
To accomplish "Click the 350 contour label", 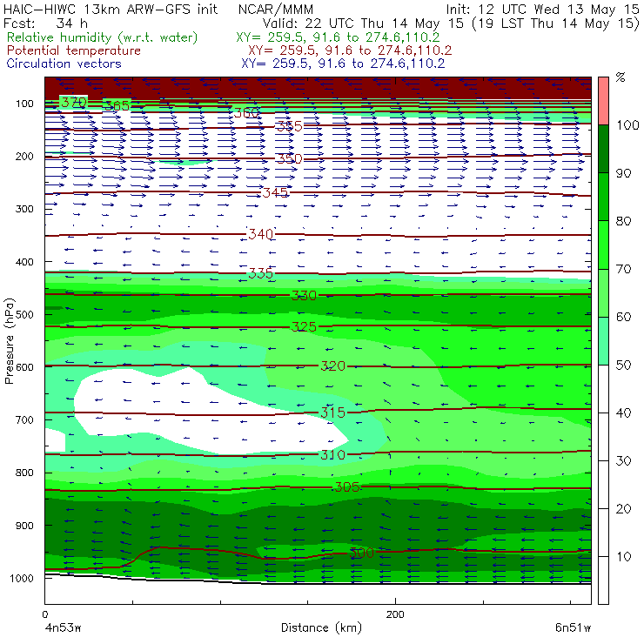I will (290, 158).
